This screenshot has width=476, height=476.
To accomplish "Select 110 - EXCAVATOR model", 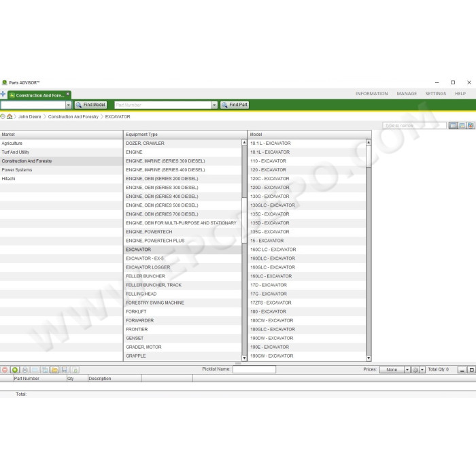I will (x=307, y=161).
